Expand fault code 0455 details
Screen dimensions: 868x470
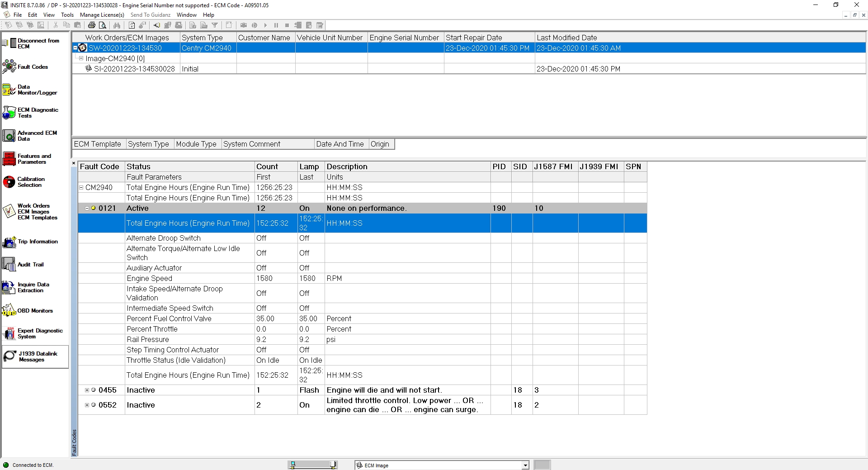[87, 390]
